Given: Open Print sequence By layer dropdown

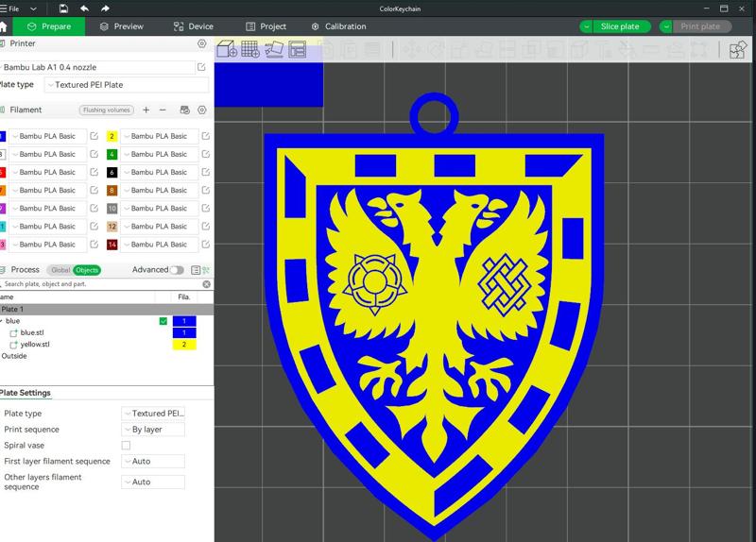Looking at the screenshot, I should point(153,430).
